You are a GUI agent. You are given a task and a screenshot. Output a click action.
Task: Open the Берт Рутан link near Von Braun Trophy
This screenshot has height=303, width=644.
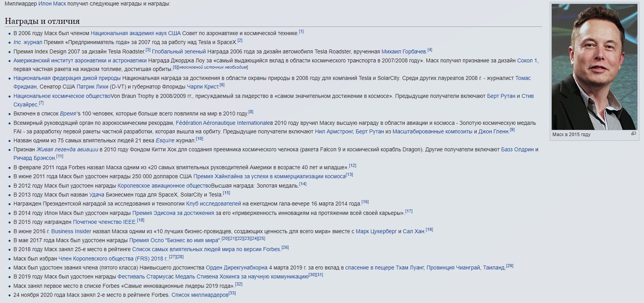tap(501, 96)
